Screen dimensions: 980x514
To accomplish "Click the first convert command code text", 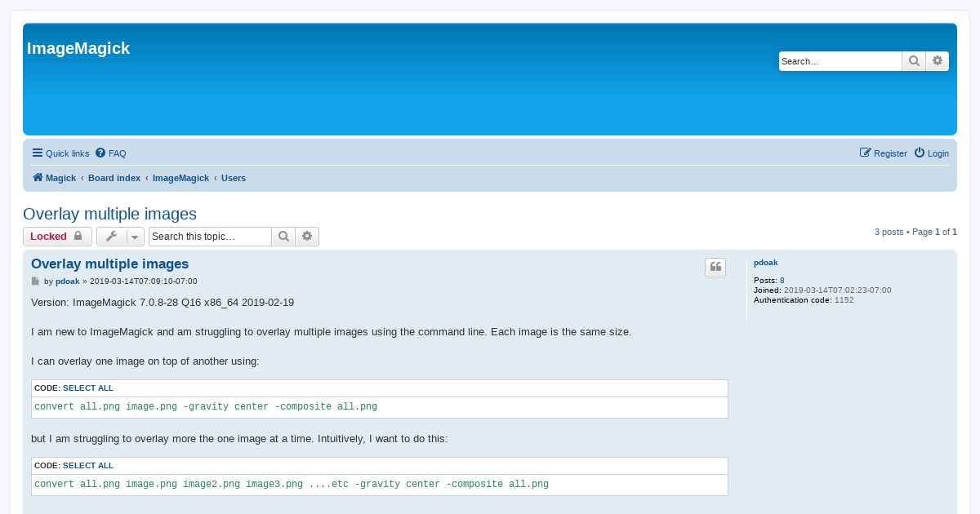I will [x=206, y=407].
